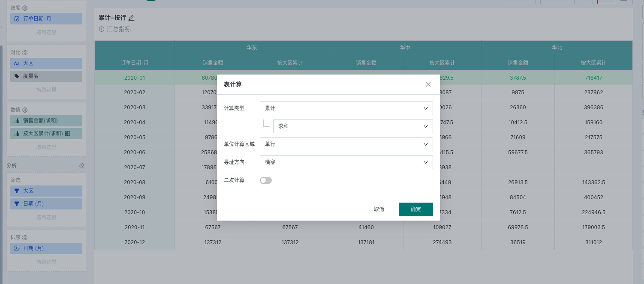Select the 销售金额(求和) value field
The image size is (644, 284).
(x=46, y=121)
